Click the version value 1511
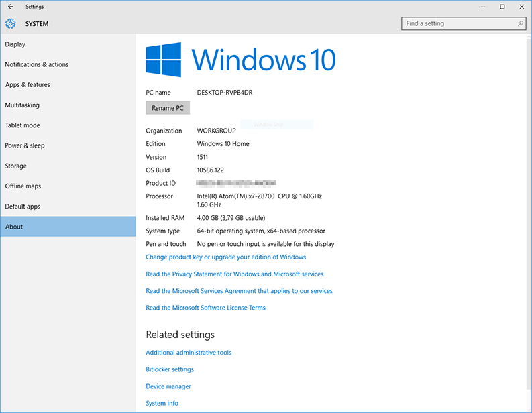 tap(202, 157)
